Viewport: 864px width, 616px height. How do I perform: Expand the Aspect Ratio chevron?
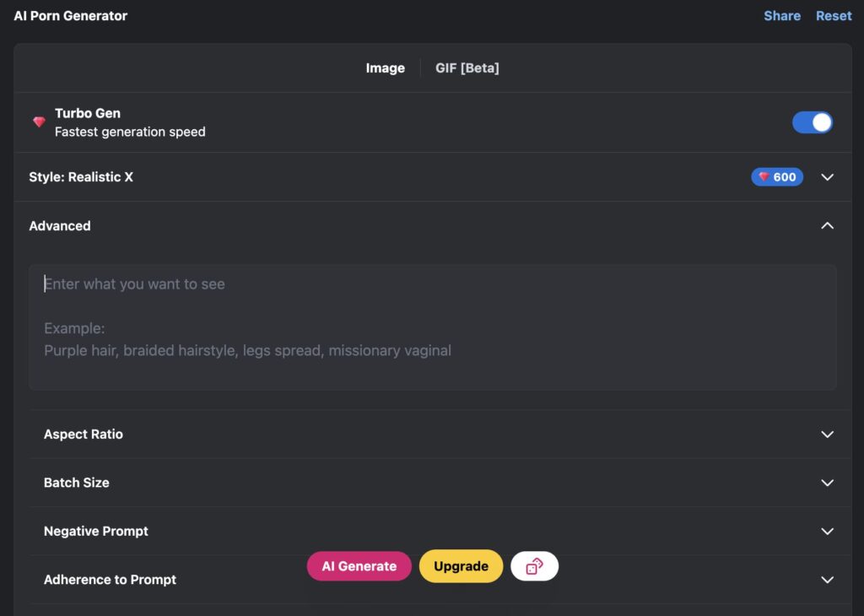pos(827,435)
